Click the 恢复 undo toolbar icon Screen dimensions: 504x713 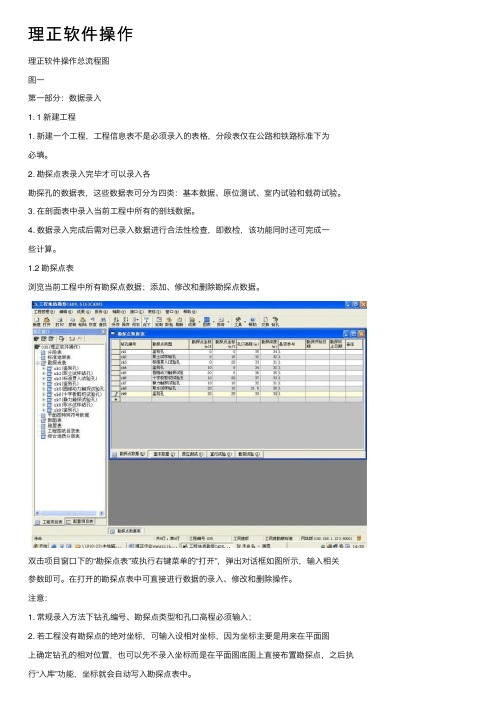[92, 322]
